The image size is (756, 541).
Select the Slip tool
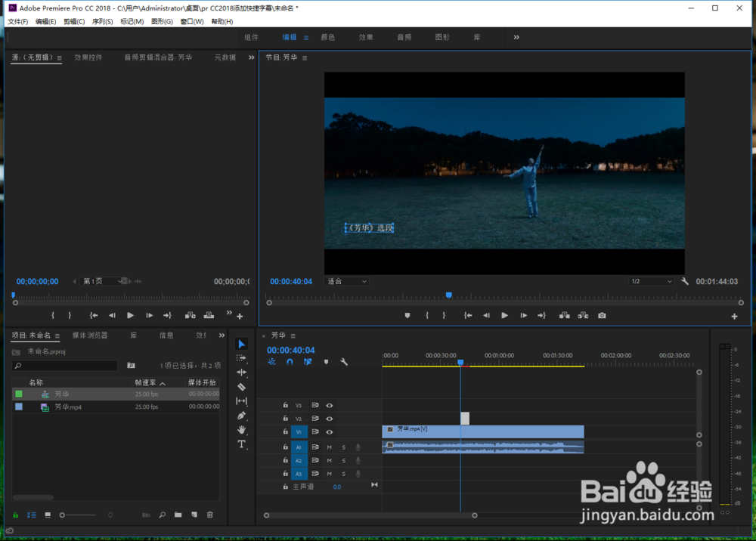tap(242, 400)
